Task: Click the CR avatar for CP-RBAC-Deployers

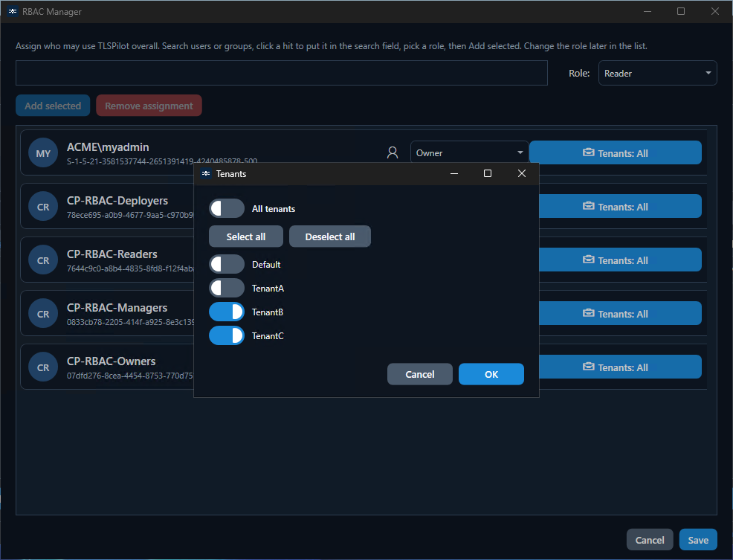Action: [43, 207]
